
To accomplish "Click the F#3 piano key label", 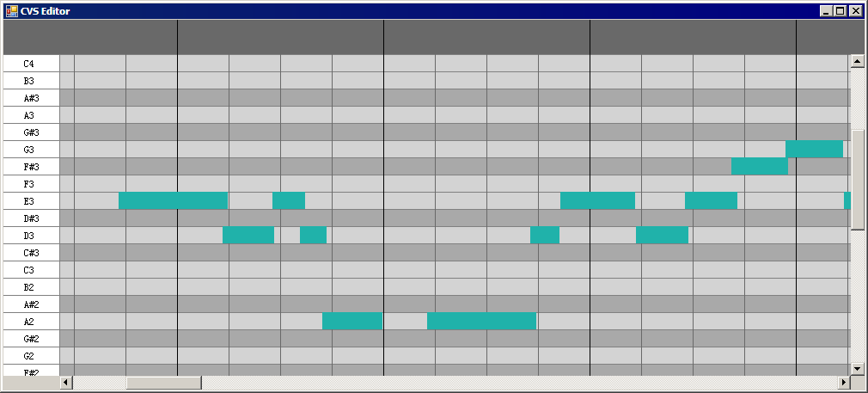I will pyautogui.click(x=31, y=166).
